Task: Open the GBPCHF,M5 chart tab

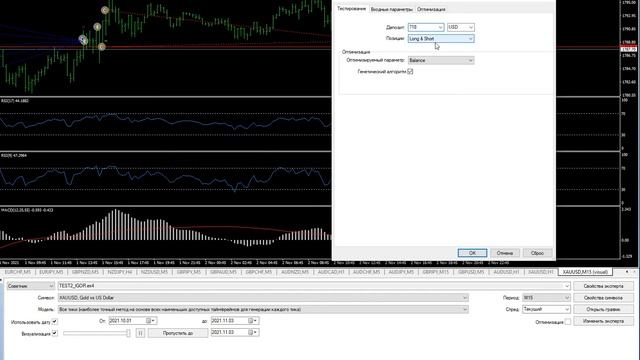Action: point(258,272)
